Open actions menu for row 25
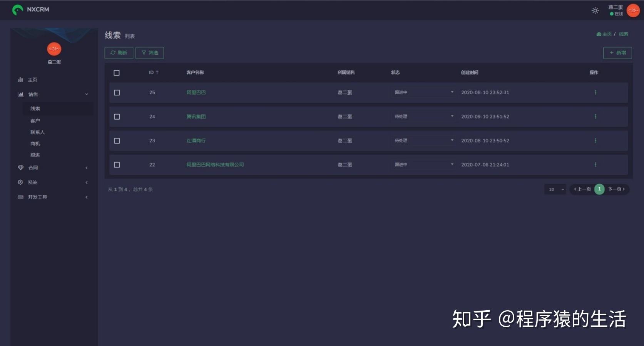The image size is (644, 346). (595, 92)
